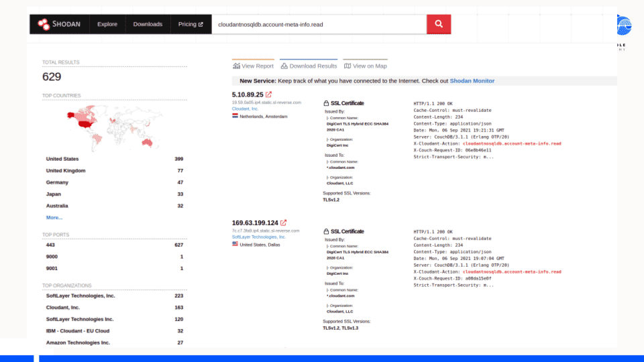This screenshot has height=362, width=644.
Task: Filter by Japan country
Action: pyautogui.click(x=115, y=194)
